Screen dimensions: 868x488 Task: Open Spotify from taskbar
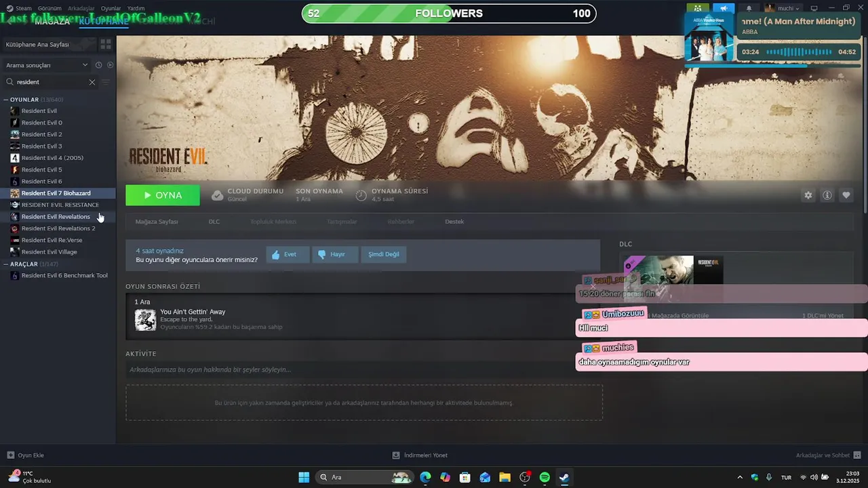545,477
